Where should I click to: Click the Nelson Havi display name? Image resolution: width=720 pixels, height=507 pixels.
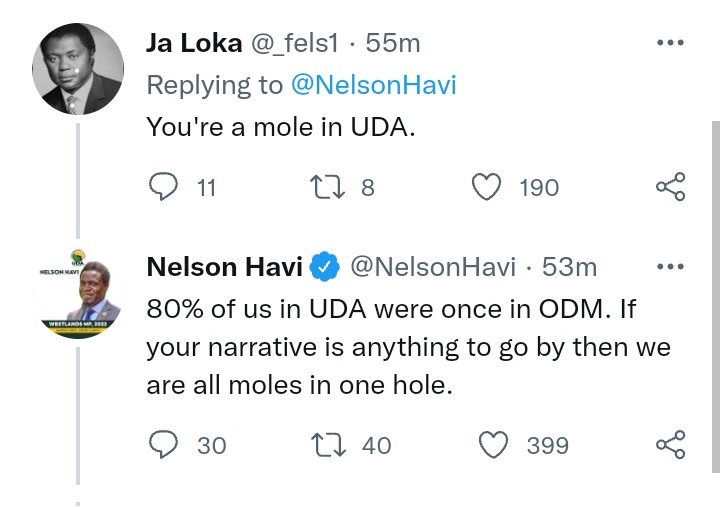(225, 267)
